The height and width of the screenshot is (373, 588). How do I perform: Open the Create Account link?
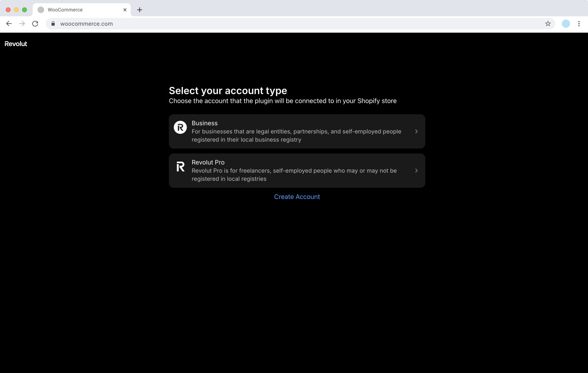297,197
